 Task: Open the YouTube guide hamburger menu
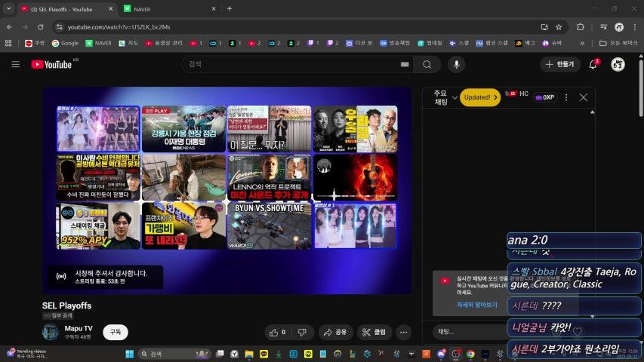point(16,64)
